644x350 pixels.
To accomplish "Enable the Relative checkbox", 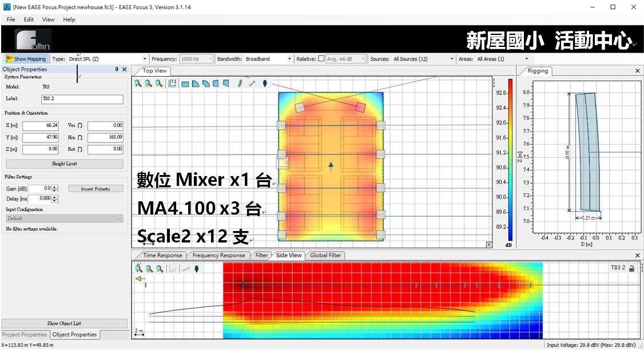I will tap(321, 59).
